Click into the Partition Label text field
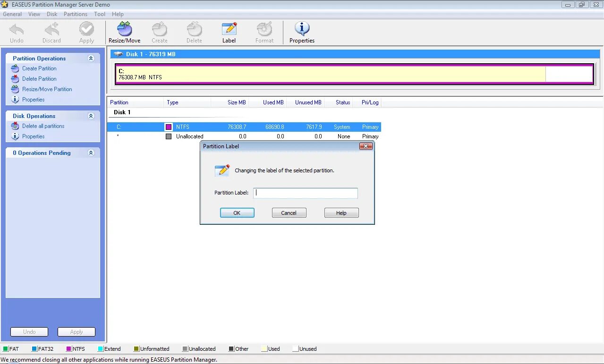 306,193
